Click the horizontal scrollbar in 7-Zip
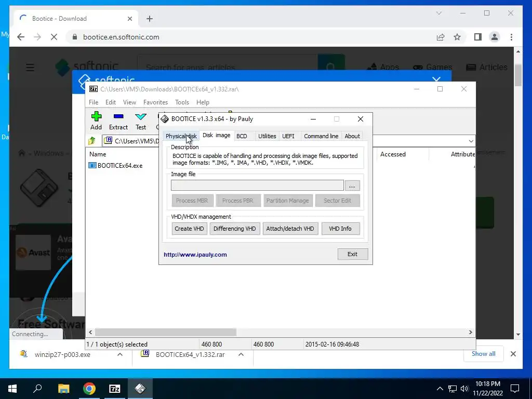Viewport: 532px width, 399px height. point(166,332)
